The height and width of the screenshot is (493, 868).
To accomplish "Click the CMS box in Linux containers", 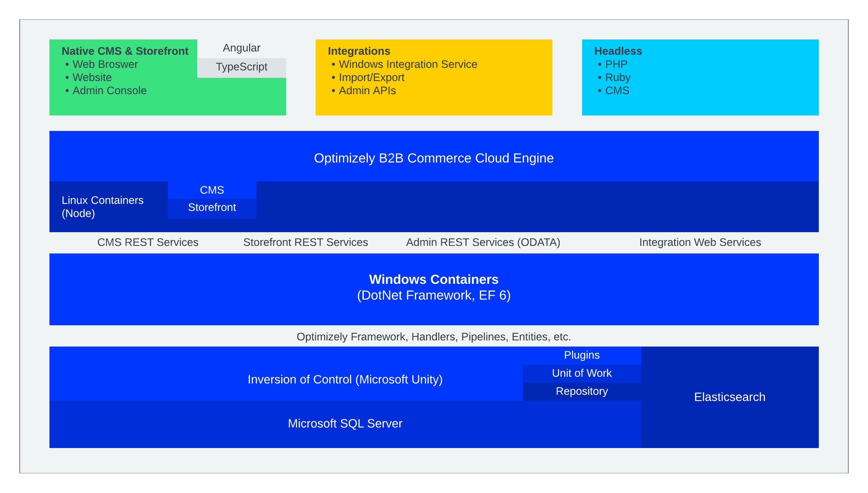I will tap(212, 190).
